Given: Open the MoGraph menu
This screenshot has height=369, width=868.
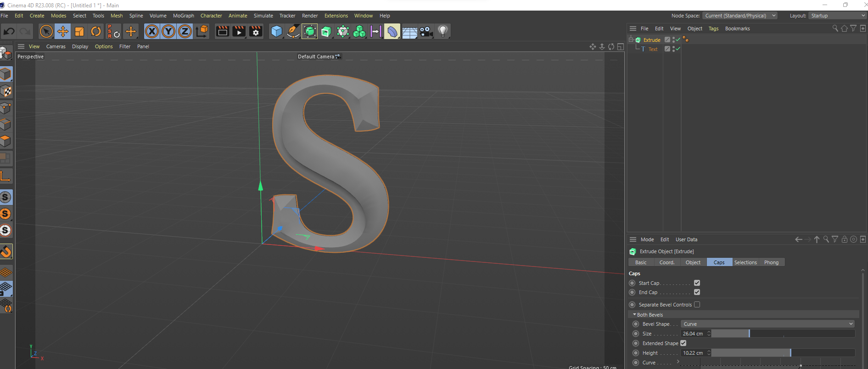Looking at the screenshot, I should coord(184,16).
